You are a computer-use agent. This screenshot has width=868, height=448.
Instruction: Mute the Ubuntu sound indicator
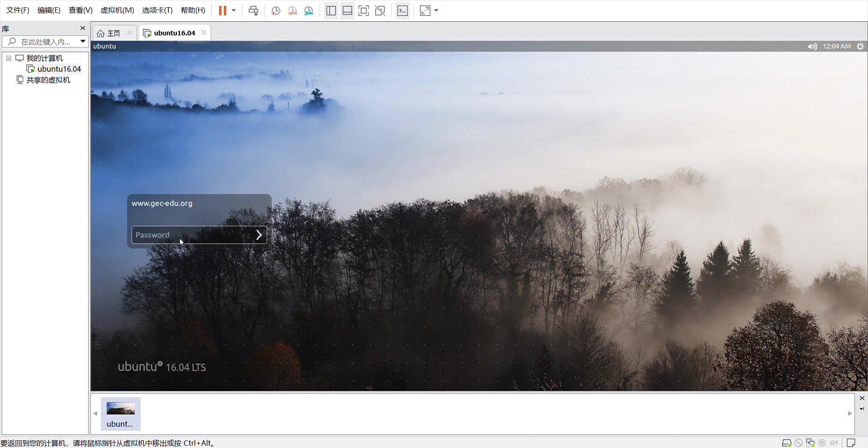point(812,46)
